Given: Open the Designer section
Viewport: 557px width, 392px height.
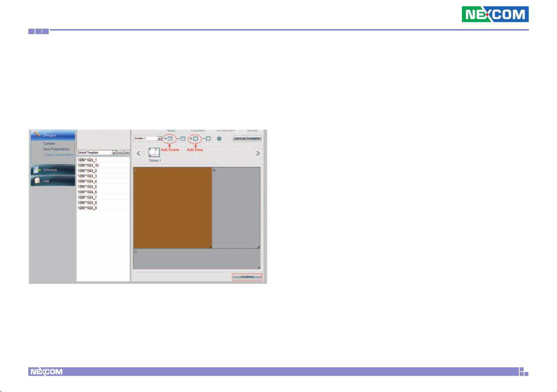Looking at the screenshot, I should click(53, 135).
